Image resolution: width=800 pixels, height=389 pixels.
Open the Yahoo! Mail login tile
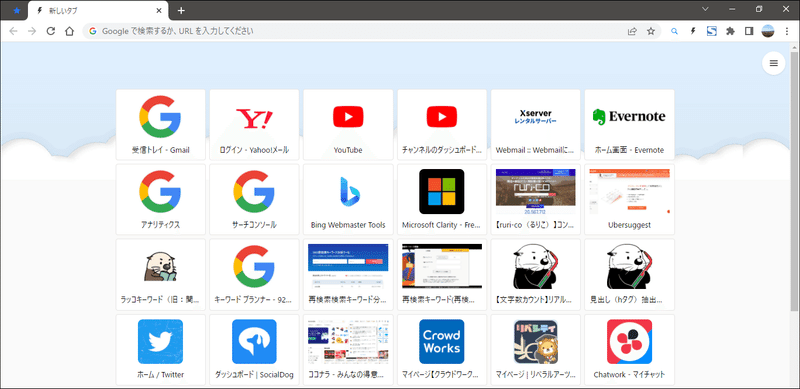[254, 125]
